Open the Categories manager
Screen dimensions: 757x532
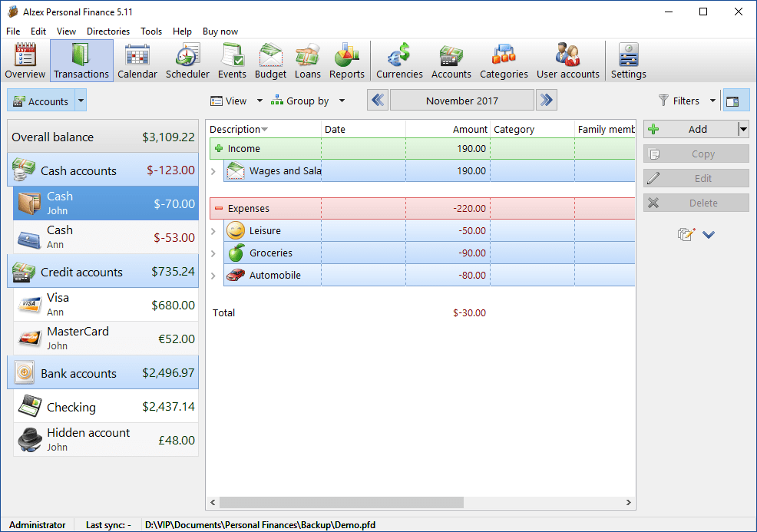[x=504, y=60]
